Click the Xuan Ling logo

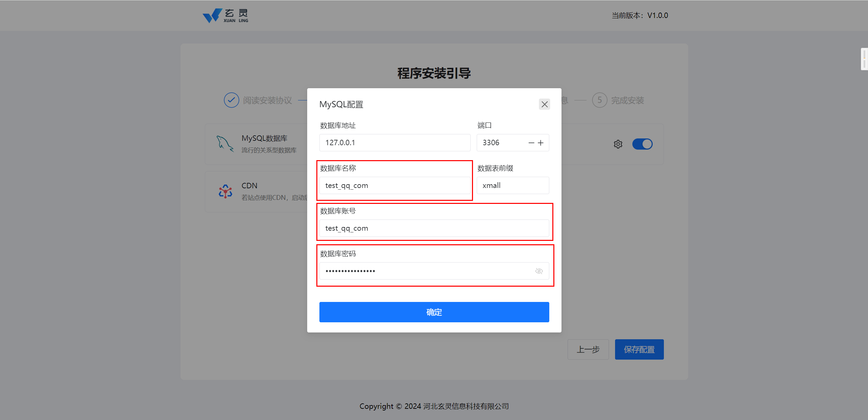(x=225, y=16)
